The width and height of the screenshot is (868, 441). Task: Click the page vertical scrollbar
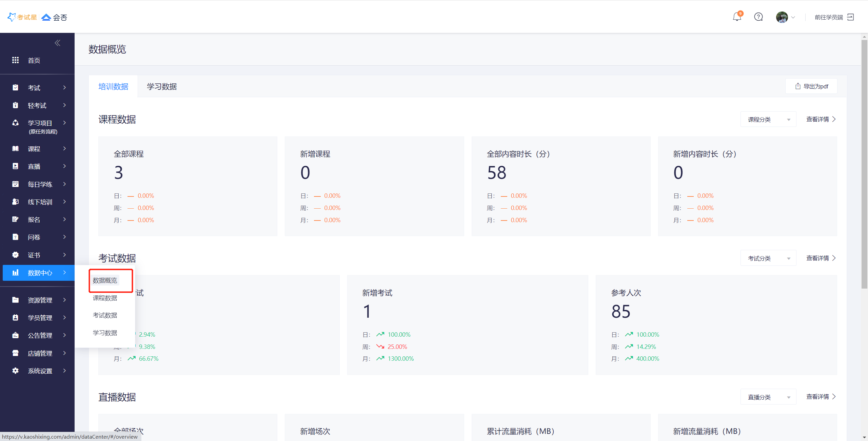pyautogui.click(x=864, y=164)
